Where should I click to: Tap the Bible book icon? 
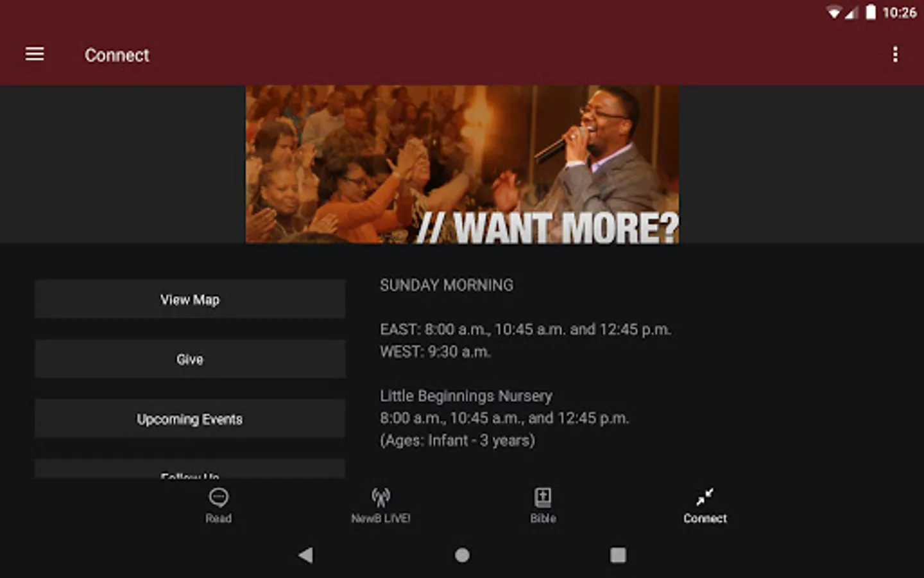543,497
